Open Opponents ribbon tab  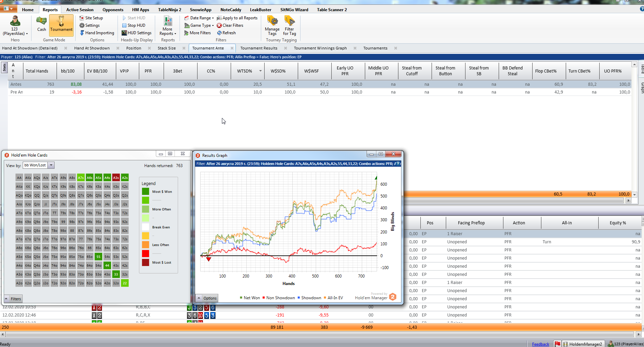[113, 9]
